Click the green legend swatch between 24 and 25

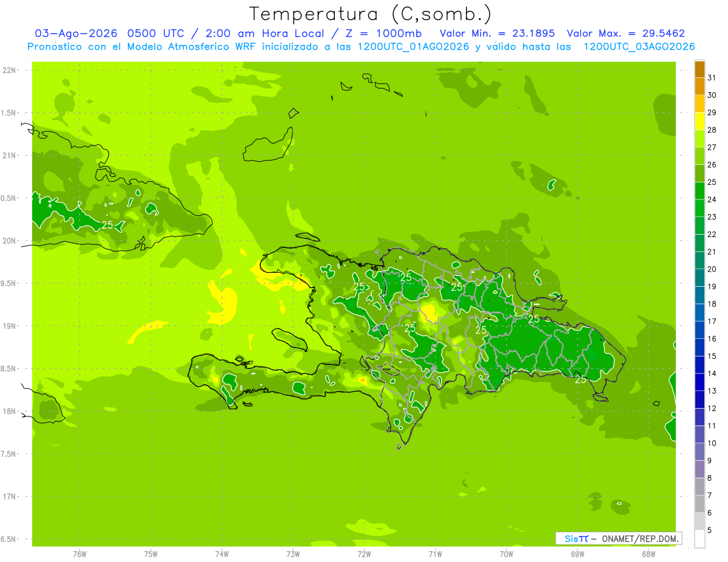(x=699, y=191)
